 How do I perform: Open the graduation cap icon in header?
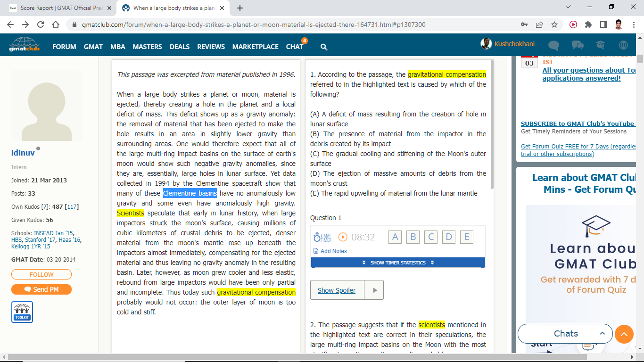(x=600, y=45)
